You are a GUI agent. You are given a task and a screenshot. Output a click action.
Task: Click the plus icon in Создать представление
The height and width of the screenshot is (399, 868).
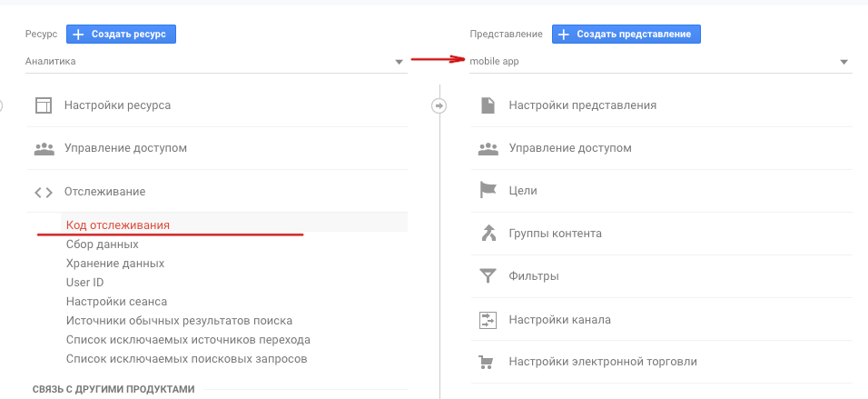564,35
